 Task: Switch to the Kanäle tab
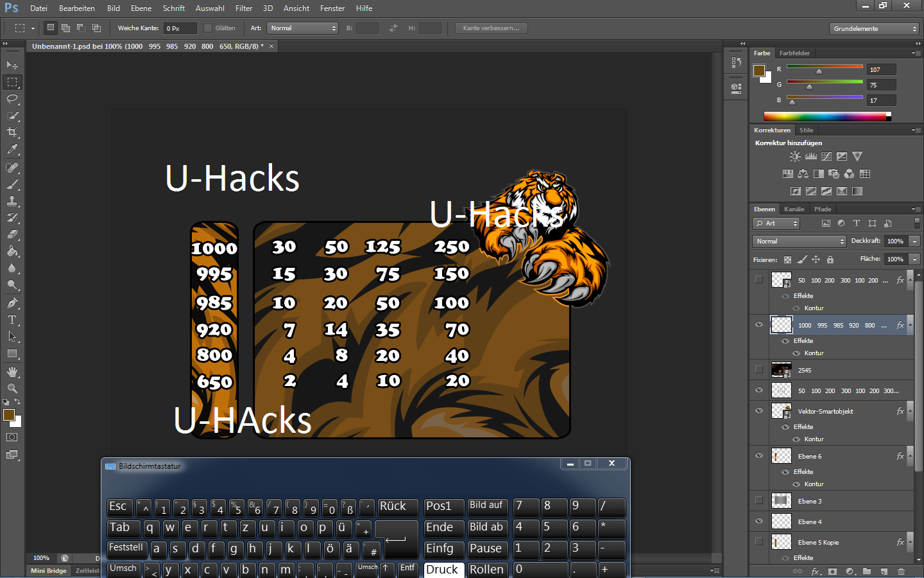click(x=794, y=209)
